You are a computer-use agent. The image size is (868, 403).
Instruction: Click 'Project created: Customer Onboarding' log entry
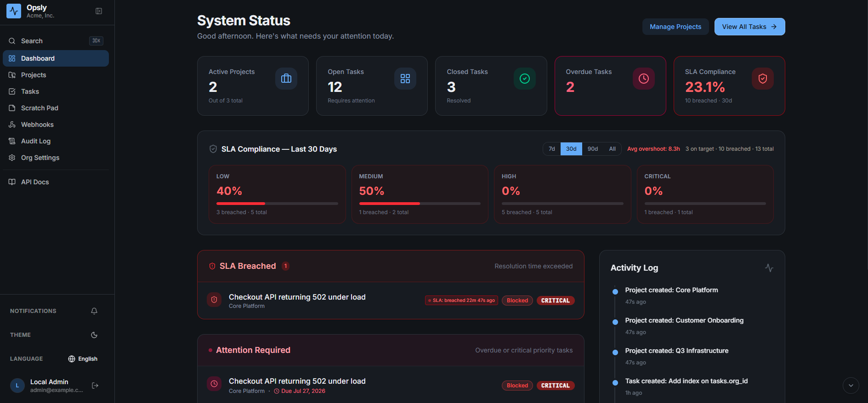[x=684, y=320]
